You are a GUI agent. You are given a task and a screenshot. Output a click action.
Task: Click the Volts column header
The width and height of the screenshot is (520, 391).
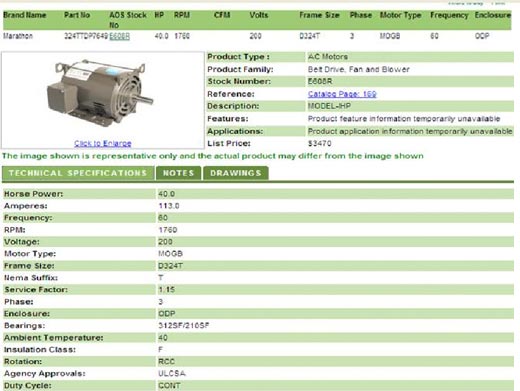coord(259,15)
